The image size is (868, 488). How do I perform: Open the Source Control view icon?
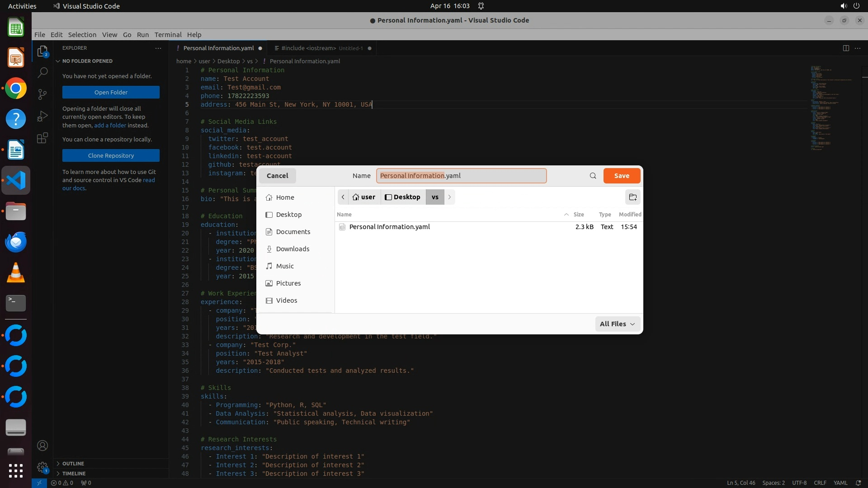point(42,94)
